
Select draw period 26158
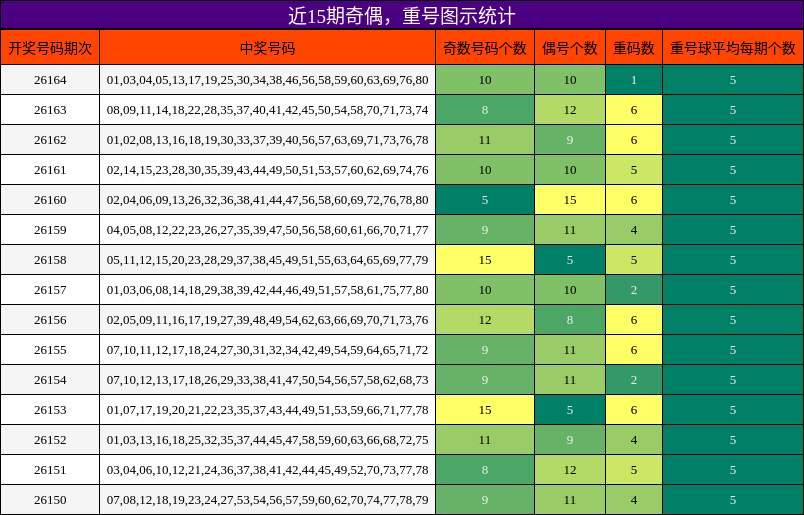(x=50, y=260)
